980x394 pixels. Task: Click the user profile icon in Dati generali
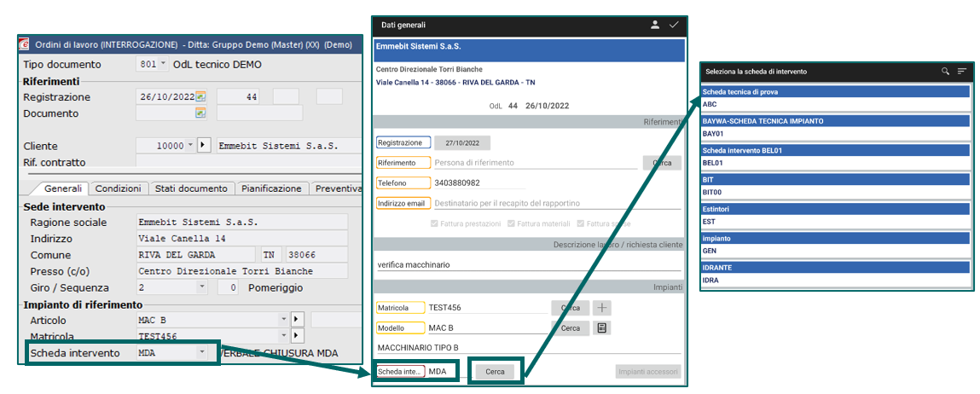654,25
